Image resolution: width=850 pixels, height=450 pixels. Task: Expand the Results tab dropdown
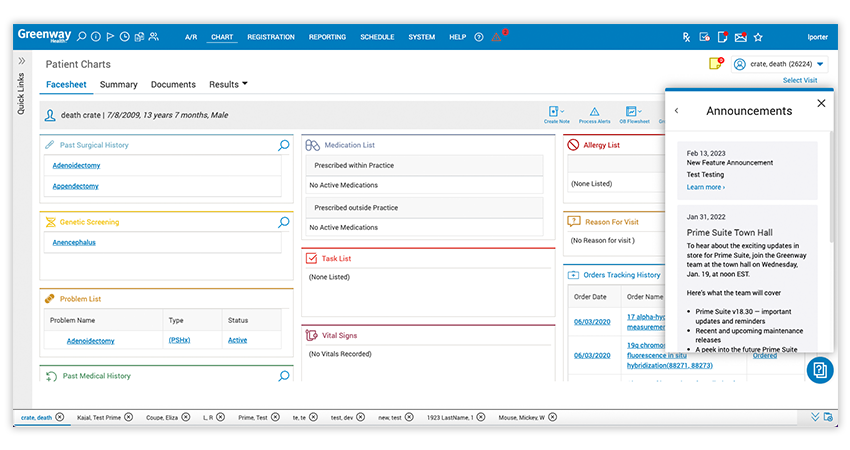coord(245,84)
